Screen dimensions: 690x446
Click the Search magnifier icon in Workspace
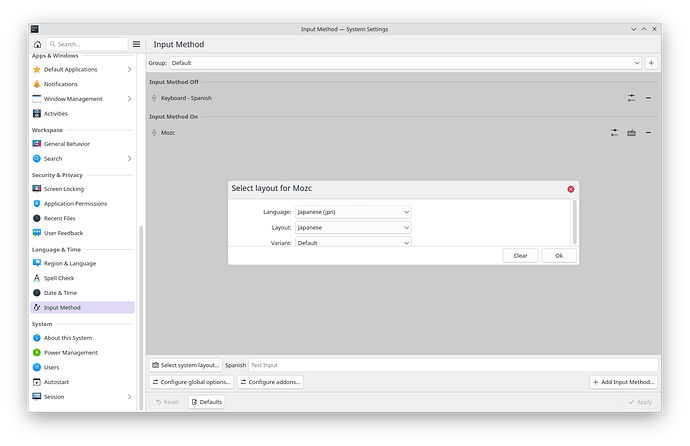coord(37,158)
